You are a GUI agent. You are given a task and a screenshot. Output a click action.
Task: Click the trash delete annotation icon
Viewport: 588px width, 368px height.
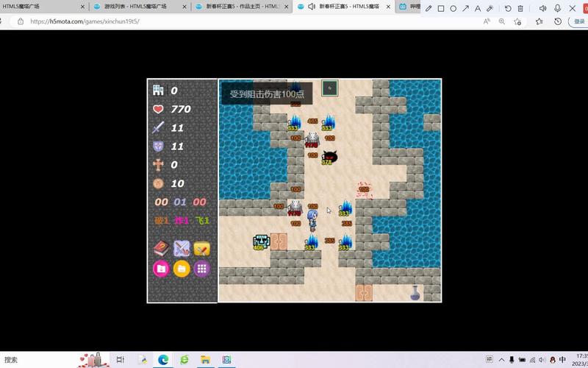point(520,8)
